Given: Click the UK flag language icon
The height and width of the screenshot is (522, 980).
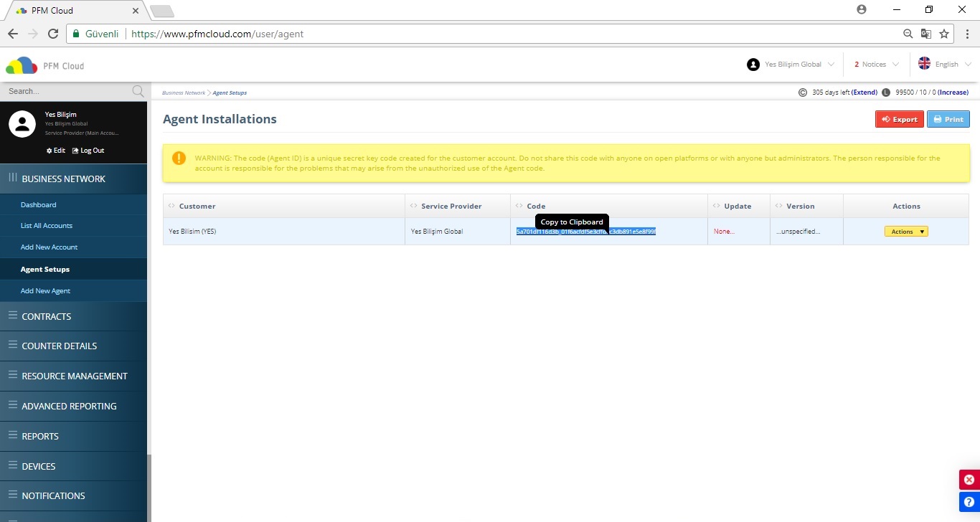Looking at the screenshot, I should point(924,63).
